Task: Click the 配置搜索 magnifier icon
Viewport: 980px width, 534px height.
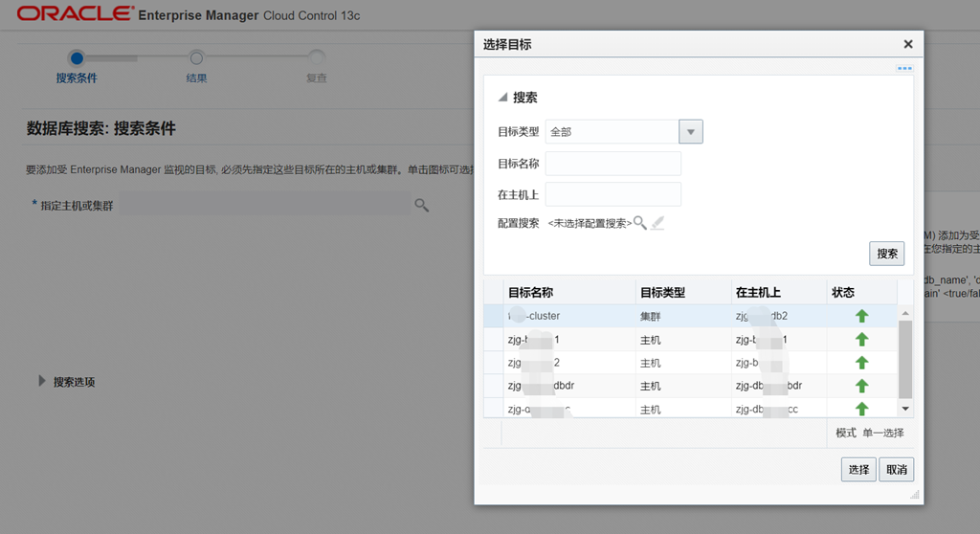Action: click(640, 223)
